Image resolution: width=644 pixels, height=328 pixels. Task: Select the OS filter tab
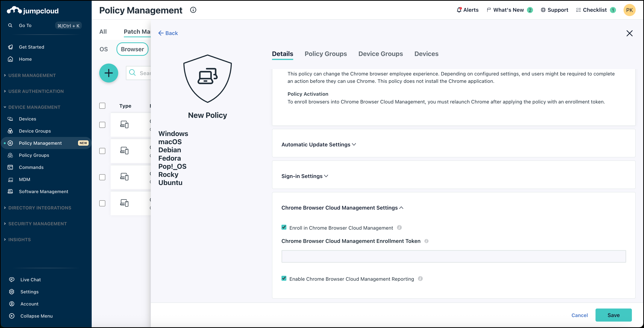tap(104, 49)
